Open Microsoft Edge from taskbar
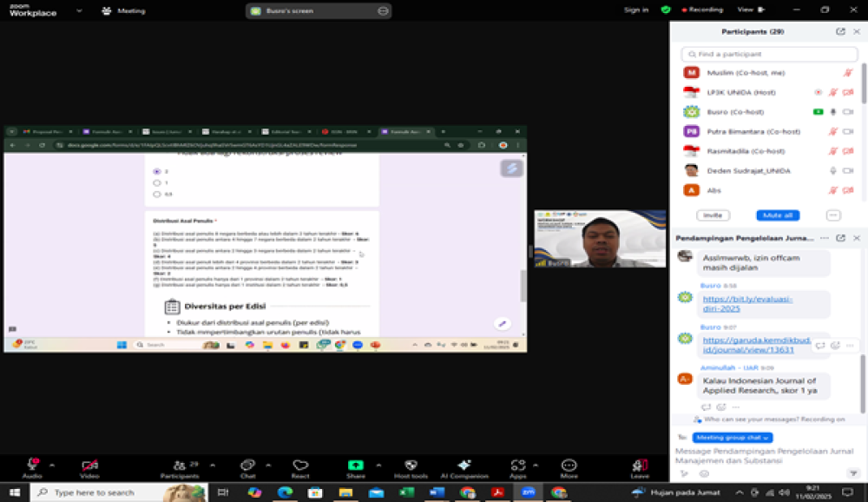The image size is (868, 502). [285, 492]
